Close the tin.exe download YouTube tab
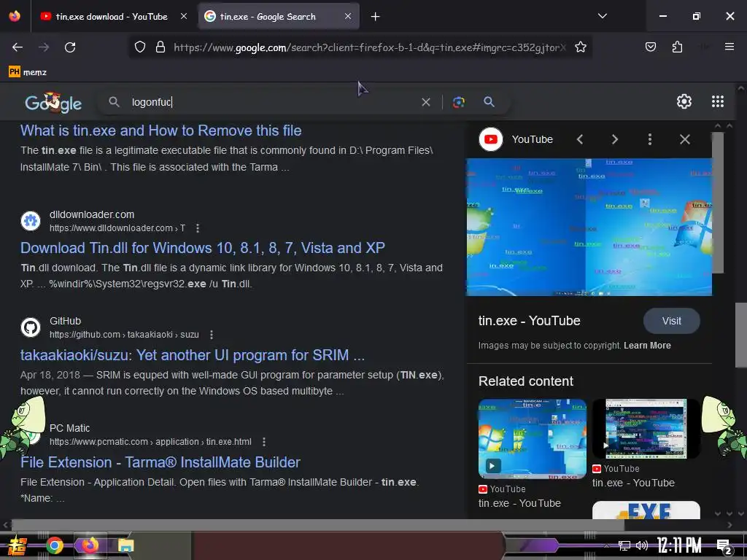 pyautogui.click(x=184, y=16)
